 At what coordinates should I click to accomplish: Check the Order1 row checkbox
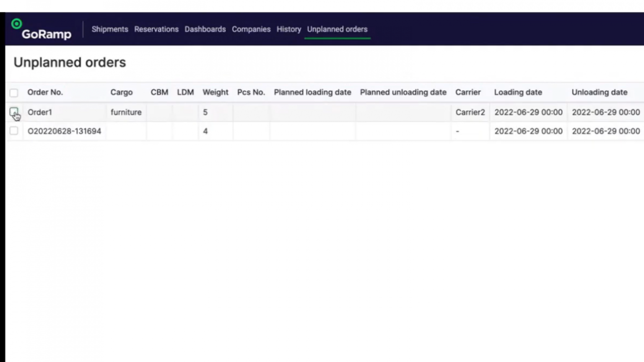tap(14, 112)
